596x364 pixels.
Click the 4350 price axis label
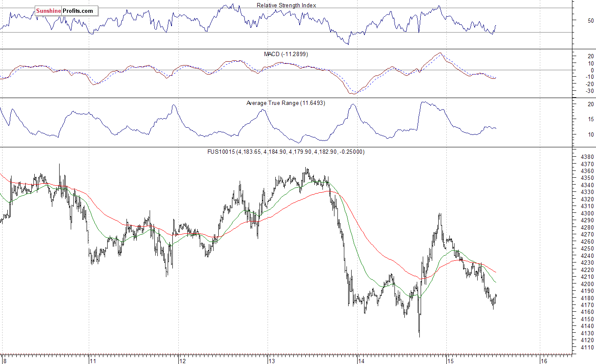[x=587, y=178]
